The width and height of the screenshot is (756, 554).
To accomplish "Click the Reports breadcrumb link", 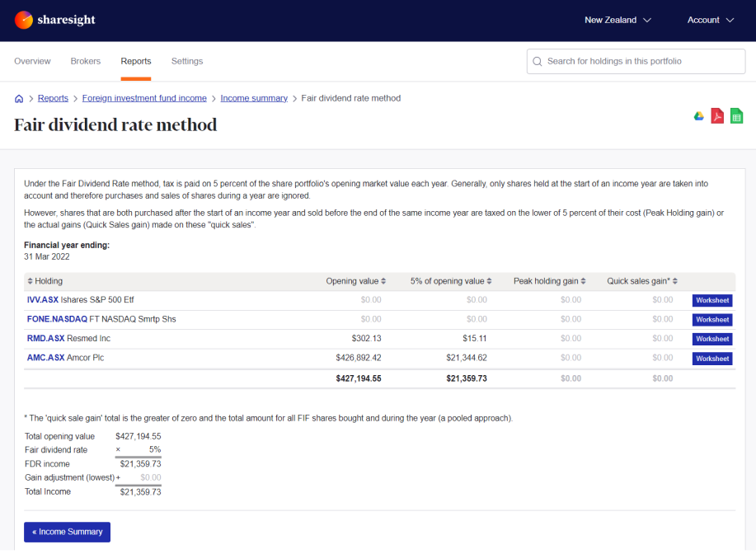I will click(x=53, y=98).
